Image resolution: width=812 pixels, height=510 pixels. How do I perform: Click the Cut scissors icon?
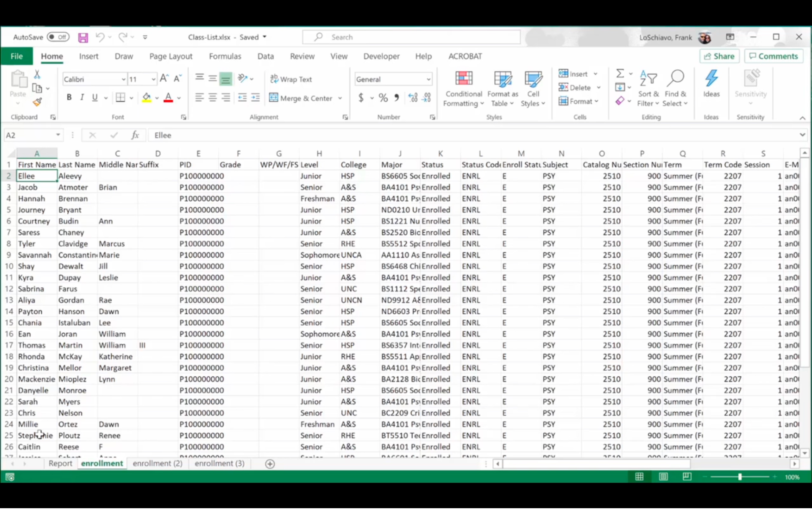(x=37, y=74)
